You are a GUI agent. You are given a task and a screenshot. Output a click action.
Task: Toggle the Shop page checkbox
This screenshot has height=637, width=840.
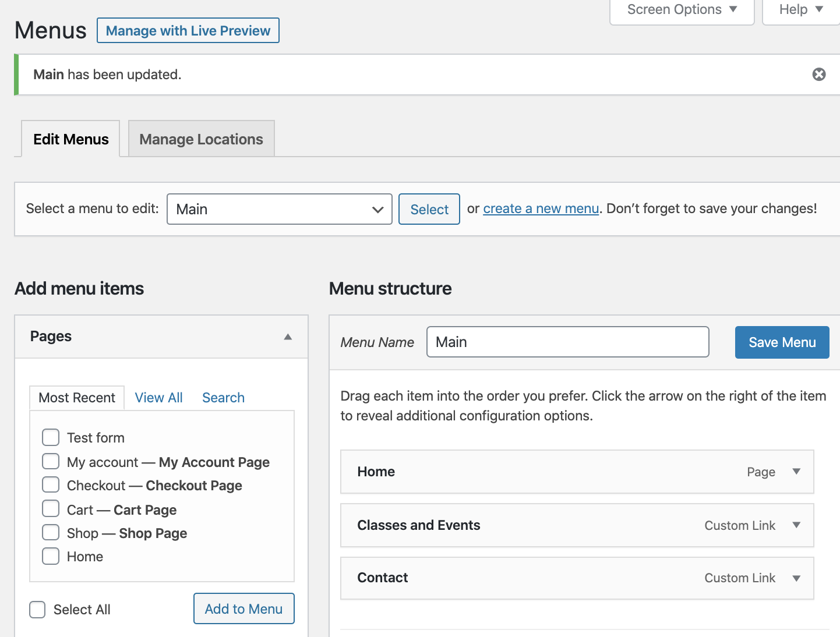point(51,533)
